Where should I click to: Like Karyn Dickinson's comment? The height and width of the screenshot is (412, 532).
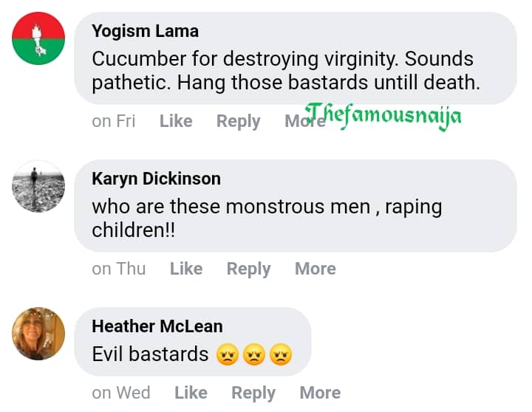click(186, 269)
